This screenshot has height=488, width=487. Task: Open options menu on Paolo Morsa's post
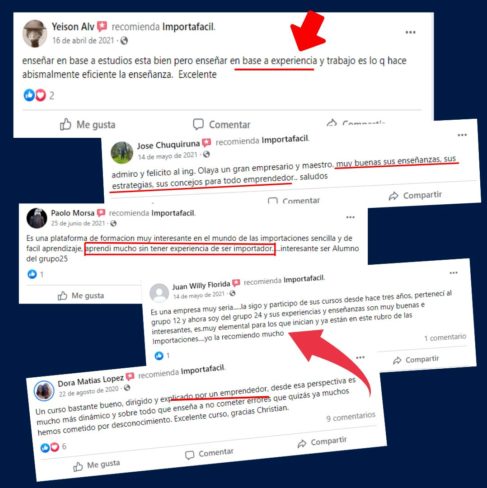coord(350,217)
